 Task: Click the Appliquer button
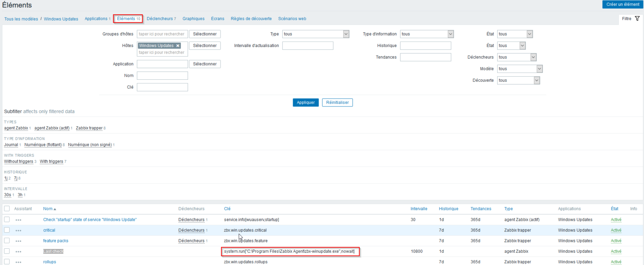coord(306,102)
